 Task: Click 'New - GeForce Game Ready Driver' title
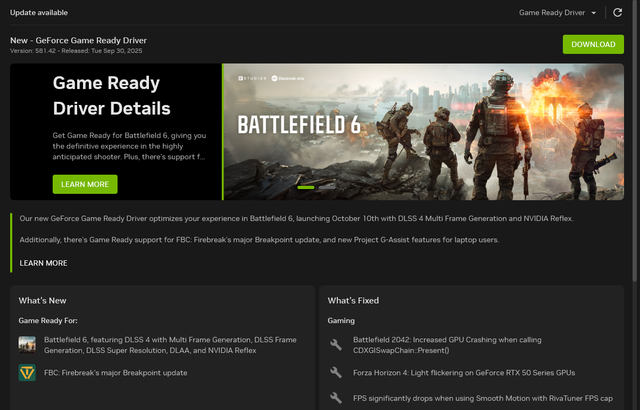tap(78, 40)
